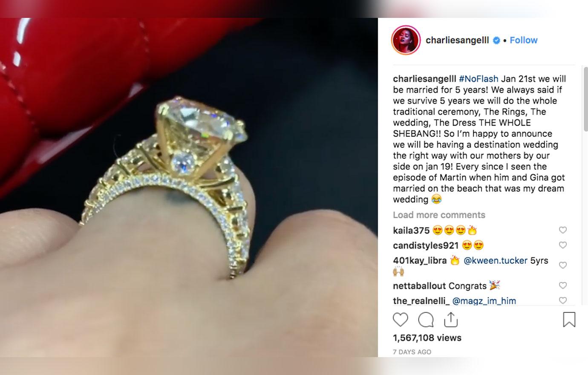Like nettaballout's Congrats comment
Image resolution: width=588 pixels, height=375 pixels.
click(563, 286)
